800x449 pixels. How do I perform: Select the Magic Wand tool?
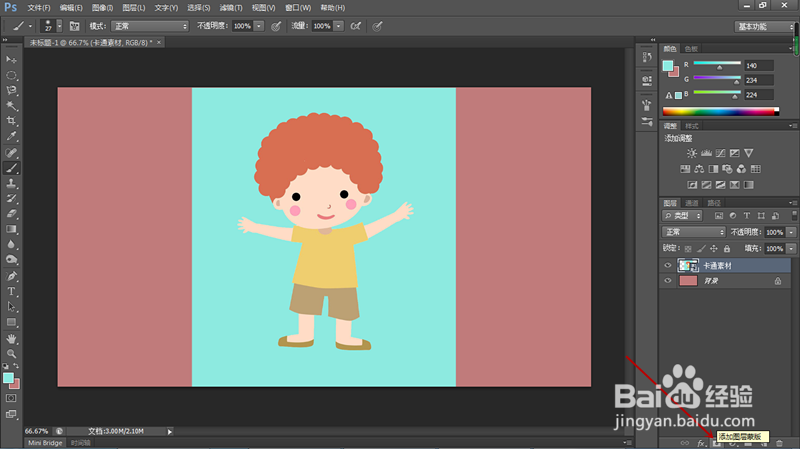11,106
